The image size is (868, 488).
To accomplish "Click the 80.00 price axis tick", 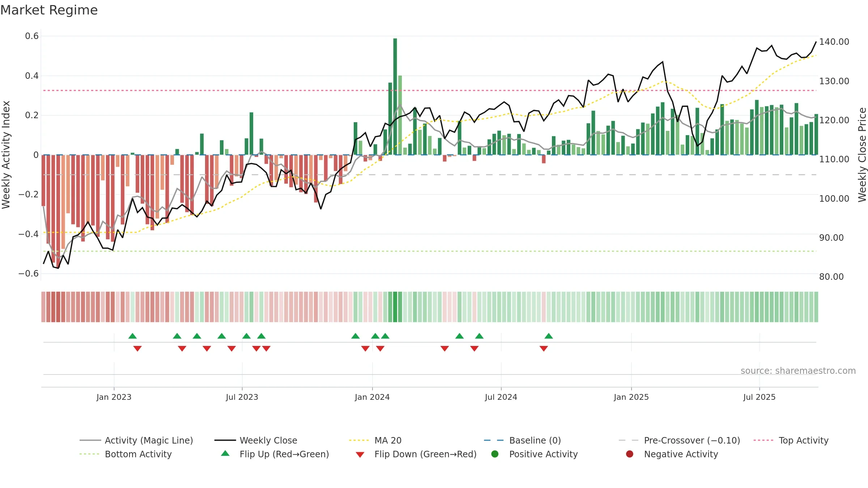I will [x=831, y=277].
